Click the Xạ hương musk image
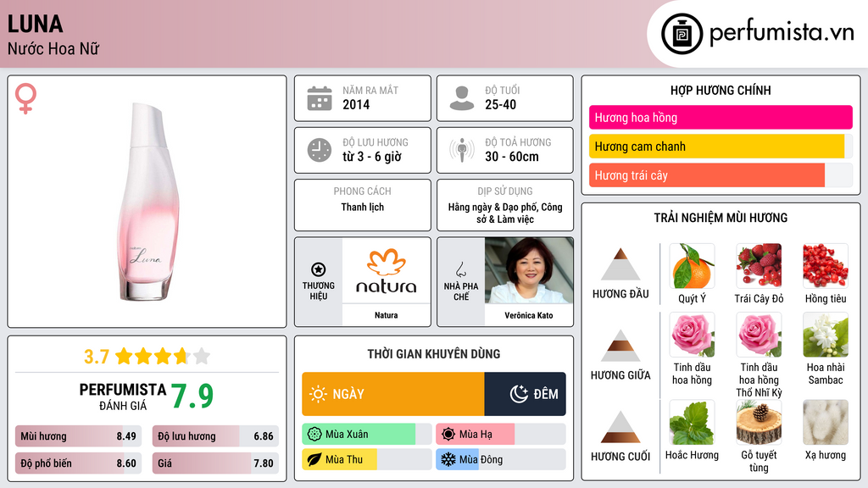Image resolution: width=868 pixels, height=488 pixels. (826, 423)
